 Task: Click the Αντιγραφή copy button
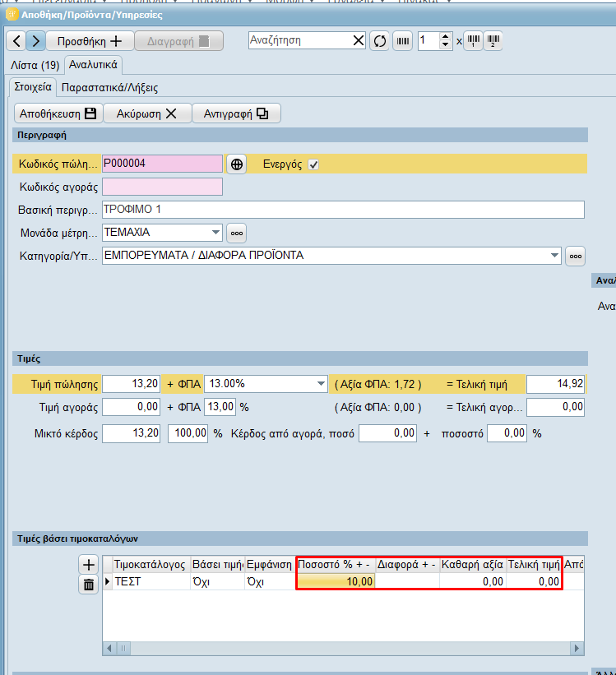(x=236, y=113)
